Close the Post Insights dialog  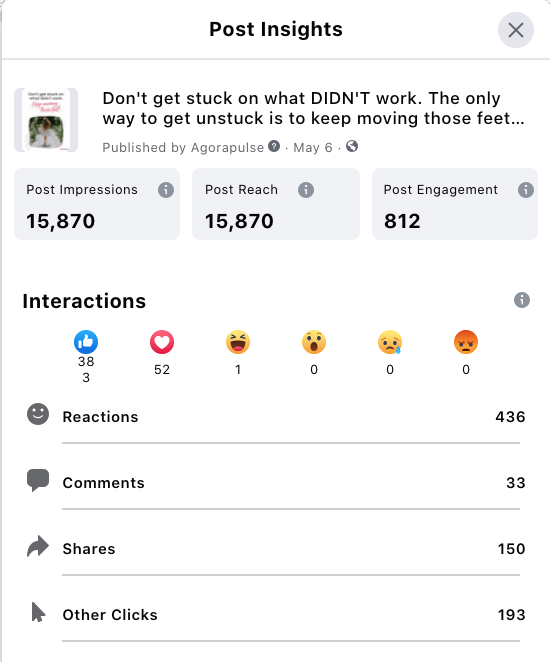coord(516,30)
